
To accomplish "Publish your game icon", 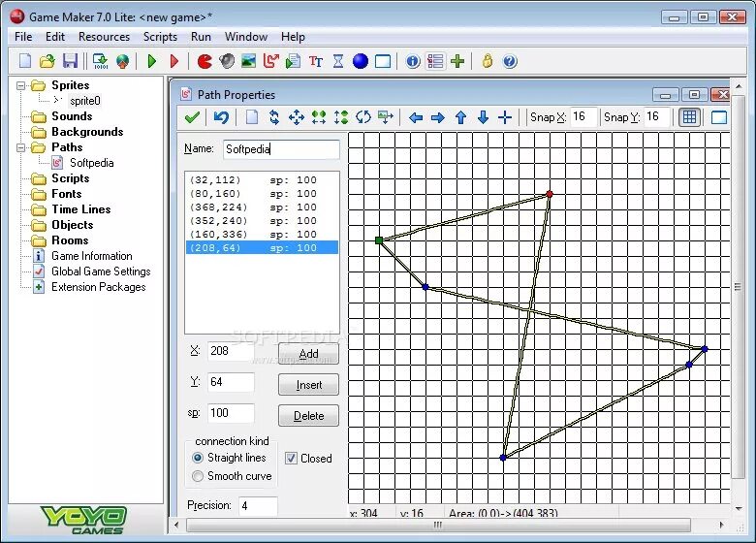I will point(123,61).
